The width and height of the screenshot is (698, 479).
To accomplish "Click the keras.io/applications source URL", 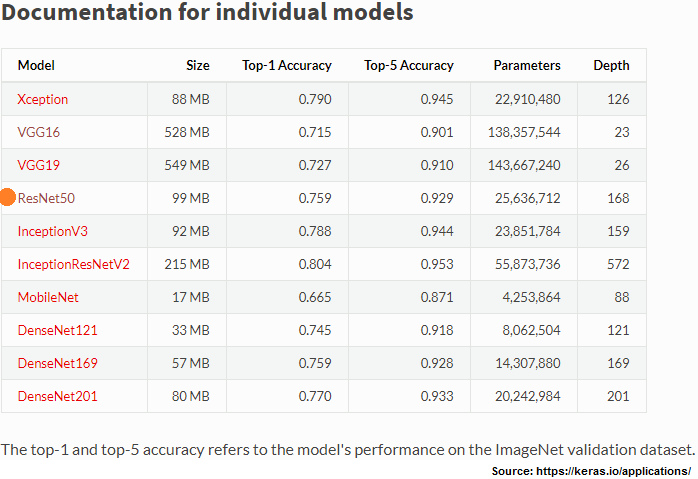I will (x=613, y=471).
